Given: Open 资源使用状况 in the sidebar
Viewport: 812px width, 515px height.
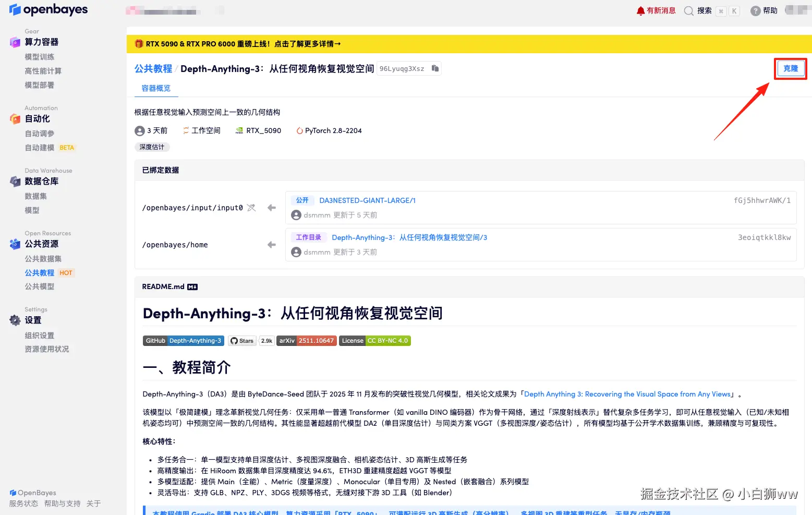Looking at the screenshot, I should click(x=47, y=349).
